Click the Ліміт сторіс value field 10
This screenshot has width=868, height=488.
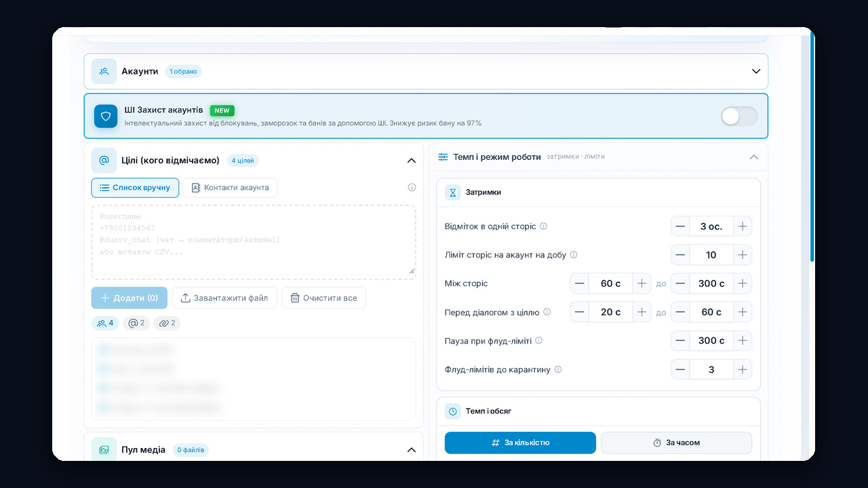[x=711, y=255]
